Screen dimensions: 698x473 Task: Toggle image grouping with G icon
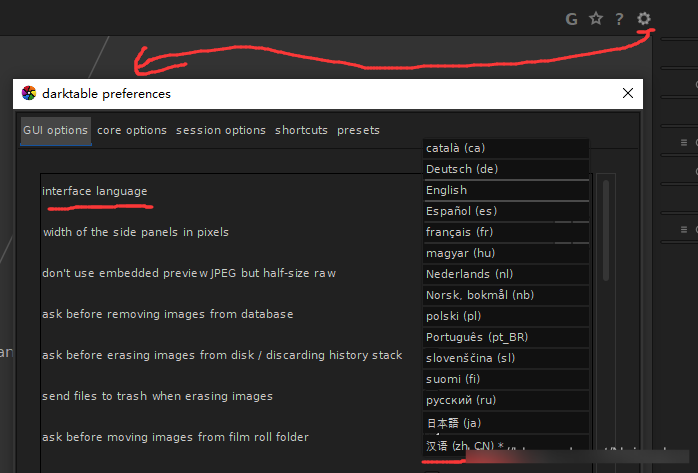(x=572, y=18)
